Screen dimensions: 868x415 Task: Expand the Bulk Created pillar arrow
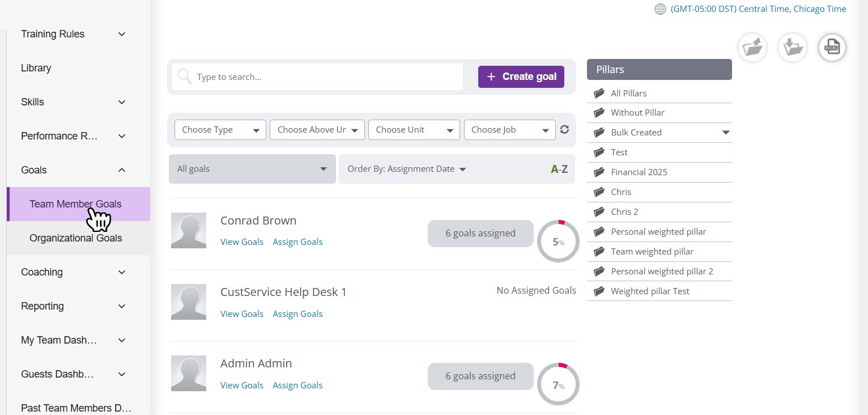[x=725, y=133]
